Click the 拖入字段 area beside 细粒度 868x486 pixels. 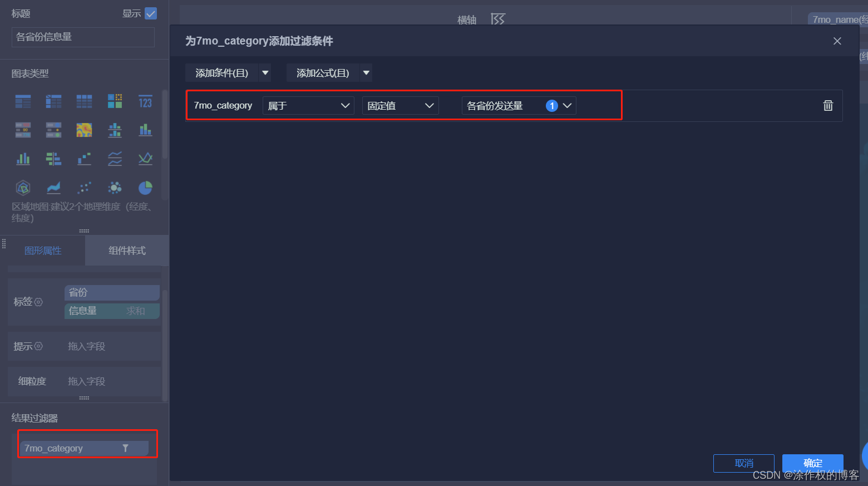click(86, 381)
